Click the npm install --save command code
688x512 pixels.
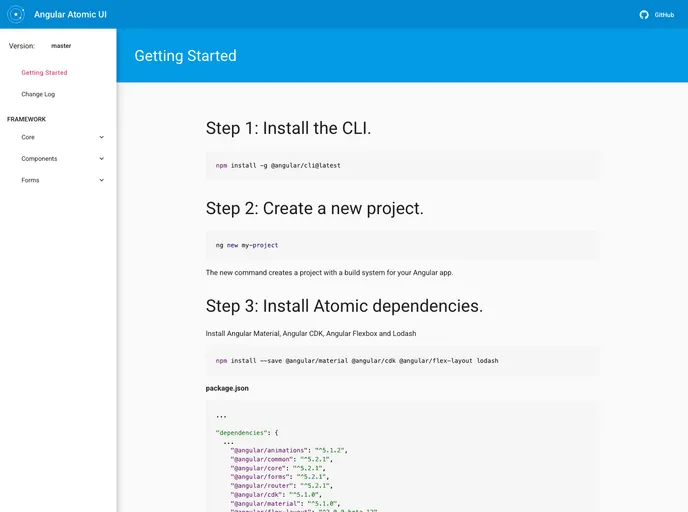[357, 361]
